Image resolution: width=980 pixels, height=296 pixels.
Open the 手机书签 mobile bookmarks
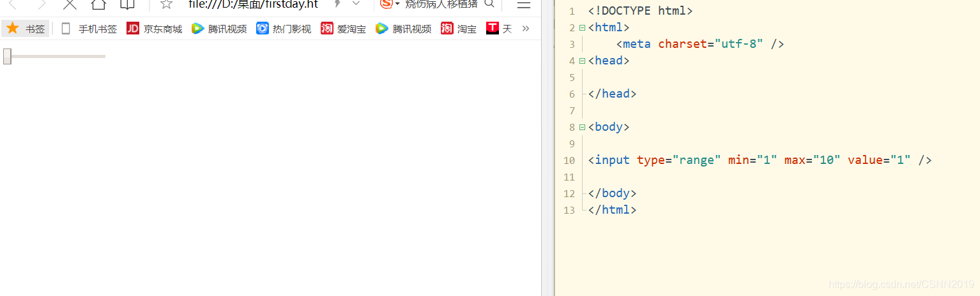[89, 29]
